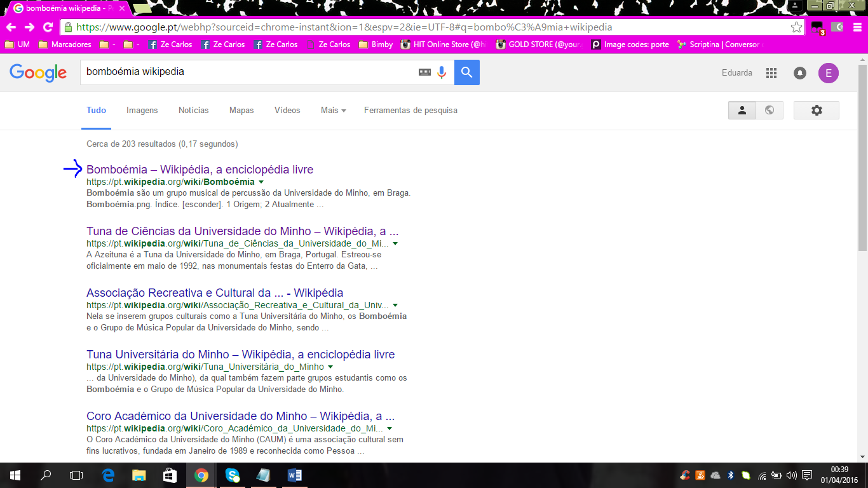Click the Google search text field

coord(248,72)
